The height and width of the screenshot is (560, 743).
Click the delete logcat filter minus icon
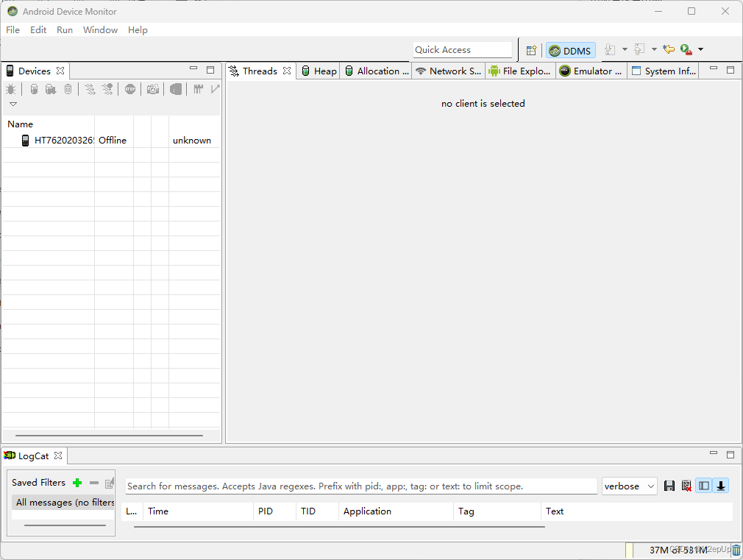click(94, 483)
